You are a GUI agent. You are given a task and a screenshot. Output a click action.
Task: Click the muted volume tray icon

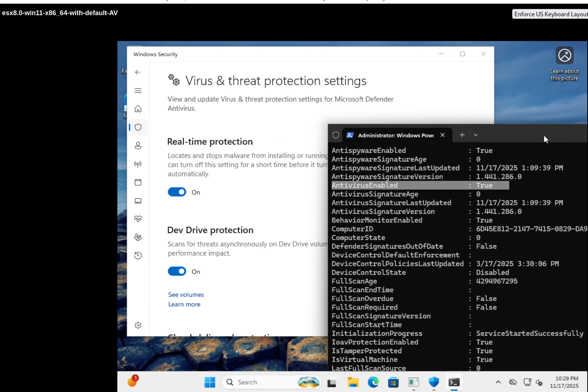pyautogui.click(x=539, y=382)
